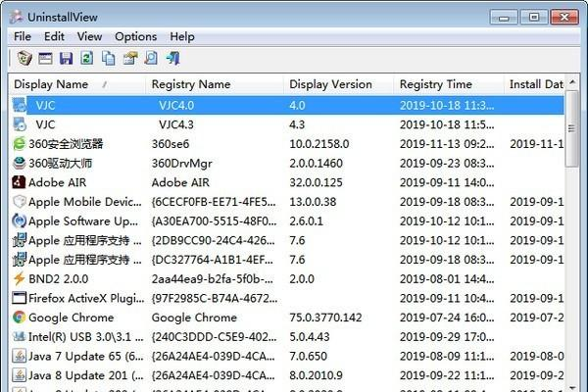Click registry name {97F2985C-B74A-4672
Viewport: 588px width, 392px height.
point(215,299)
